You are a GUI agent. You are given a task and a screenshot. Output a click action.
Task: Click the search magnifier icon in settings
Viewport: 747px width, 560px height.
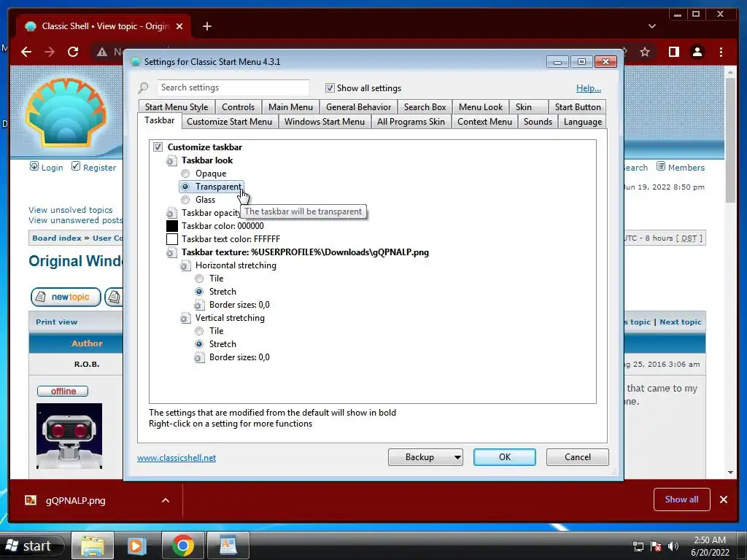tap(144, 88)
